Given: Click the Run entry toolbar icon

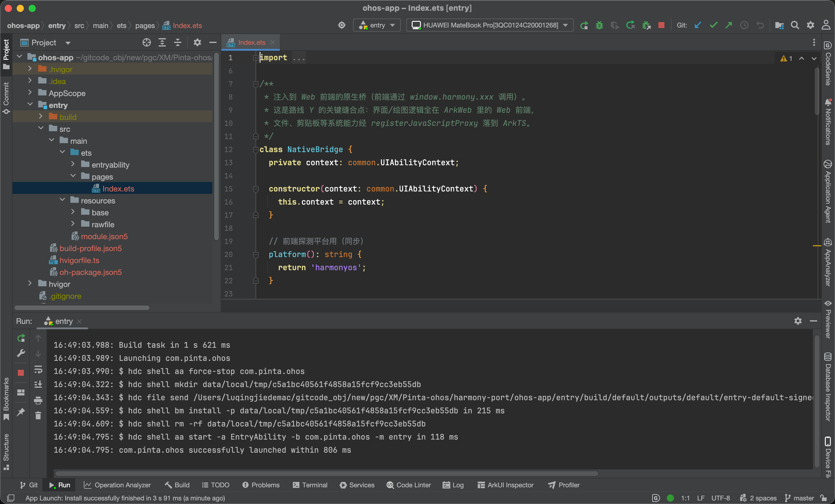Looking at the screenshot, I should (x=584, y=25).
